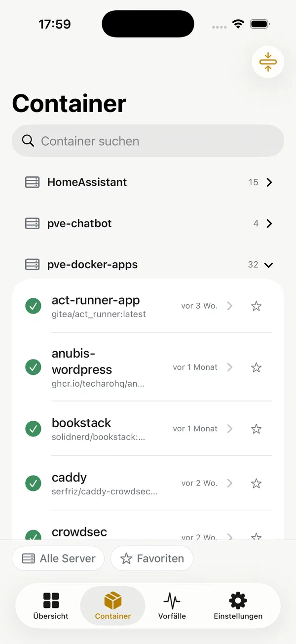Click the count 32 next to pve-docker-apps
The height and width of the screenshot is (644, 296).
pos(253,265)
